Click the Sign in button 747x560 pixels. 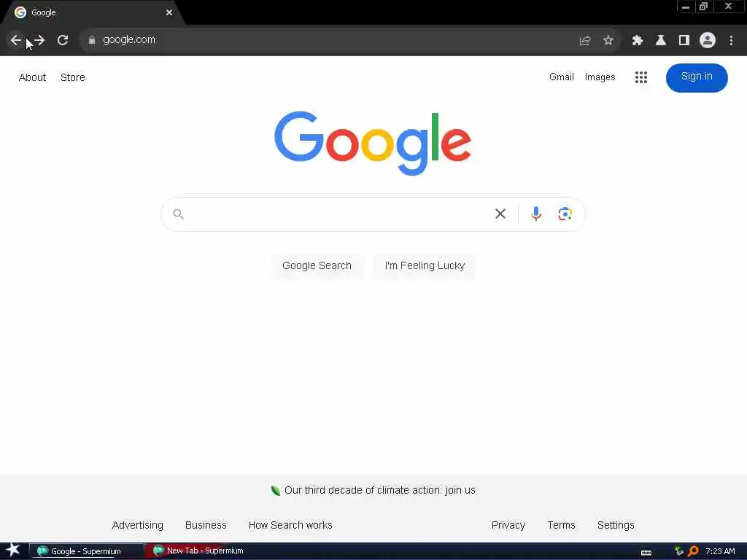point(697,77)
